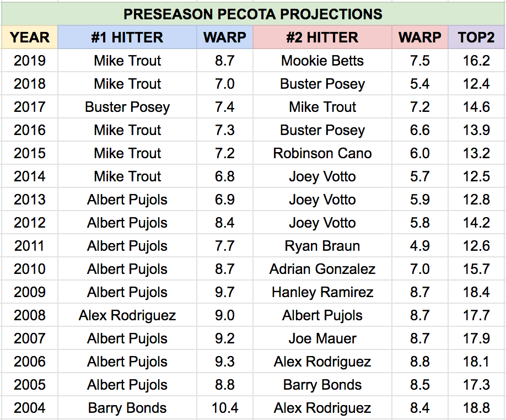Screen dimensions: 506x420
Task: Select the YEAR column header
Action: (x=30, y=37)
